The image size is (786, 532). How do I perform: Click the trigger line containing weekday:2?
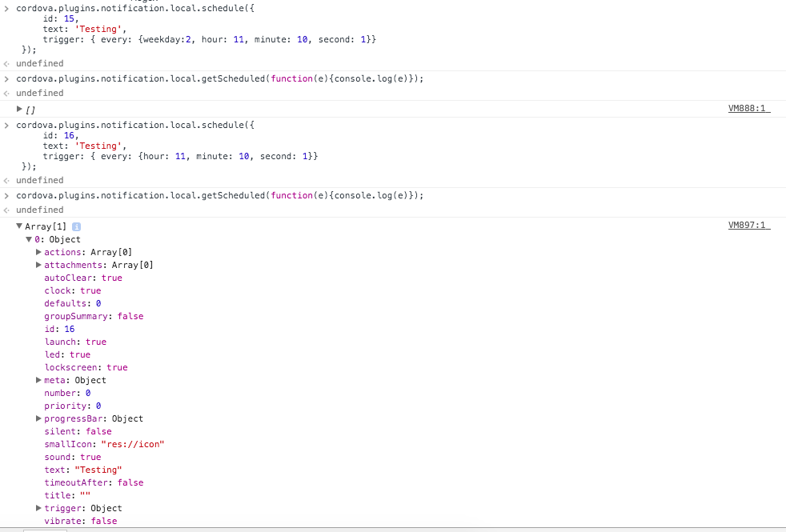[210, 39]
